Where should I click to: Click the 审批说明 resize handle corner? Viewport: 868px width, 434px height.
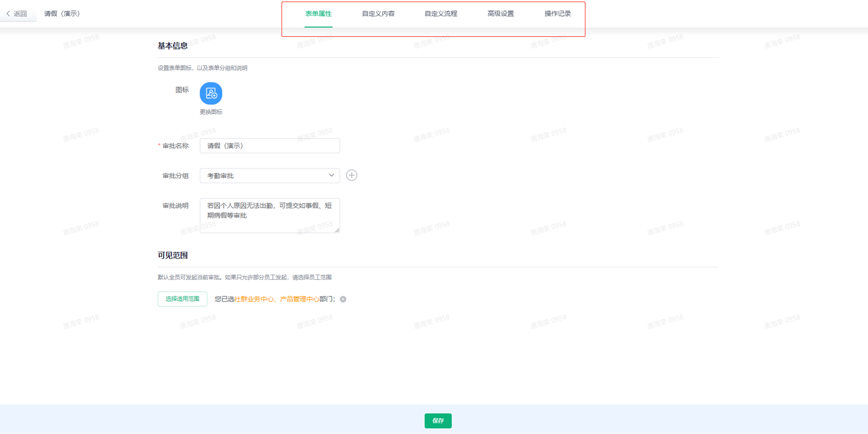click(337, 230)
